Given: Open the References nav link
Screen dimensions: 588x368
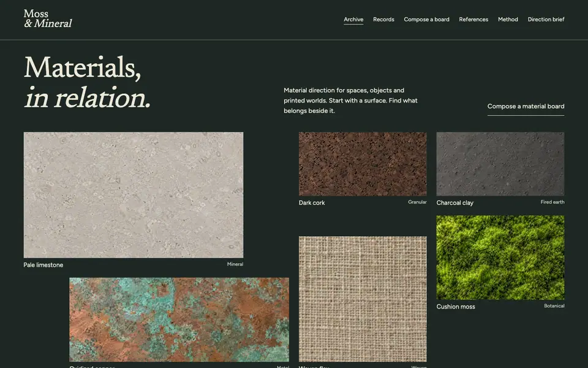Looking at the screenshot, I should coord(473,20).
